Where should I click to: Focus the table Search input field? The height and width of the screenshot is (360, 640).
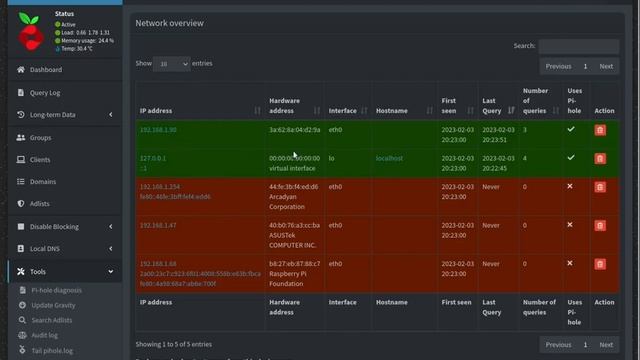579,46
